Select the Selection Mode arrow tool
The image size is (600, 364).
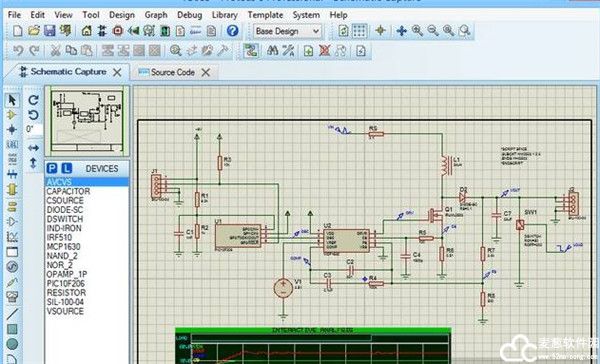[x=12, y=100]
